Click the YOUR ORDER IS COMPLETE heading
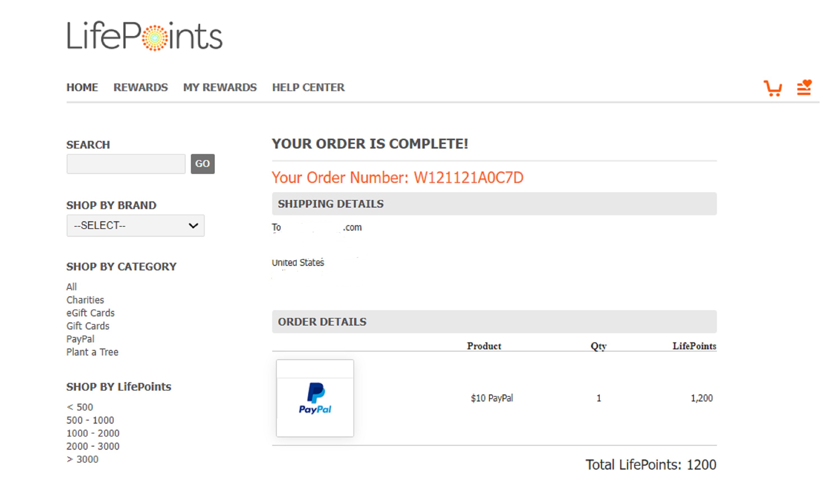Image resolution: width=838 pixels, height=504 pixels. [370, 143]
